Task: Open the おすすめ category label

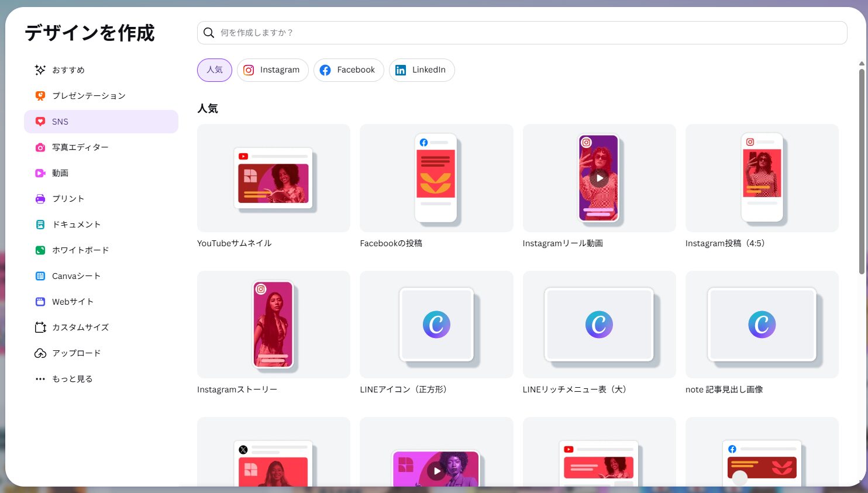Action: point(68,70)
